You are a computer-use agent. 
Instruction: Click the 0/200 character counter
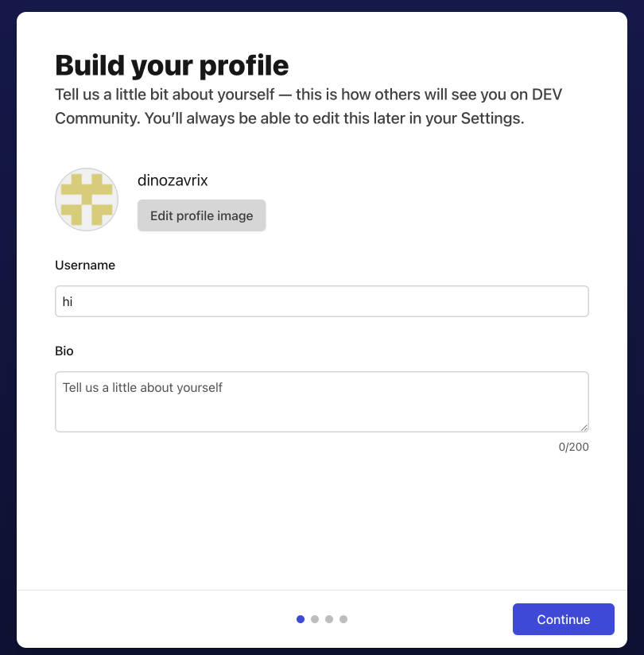(575, 447)
